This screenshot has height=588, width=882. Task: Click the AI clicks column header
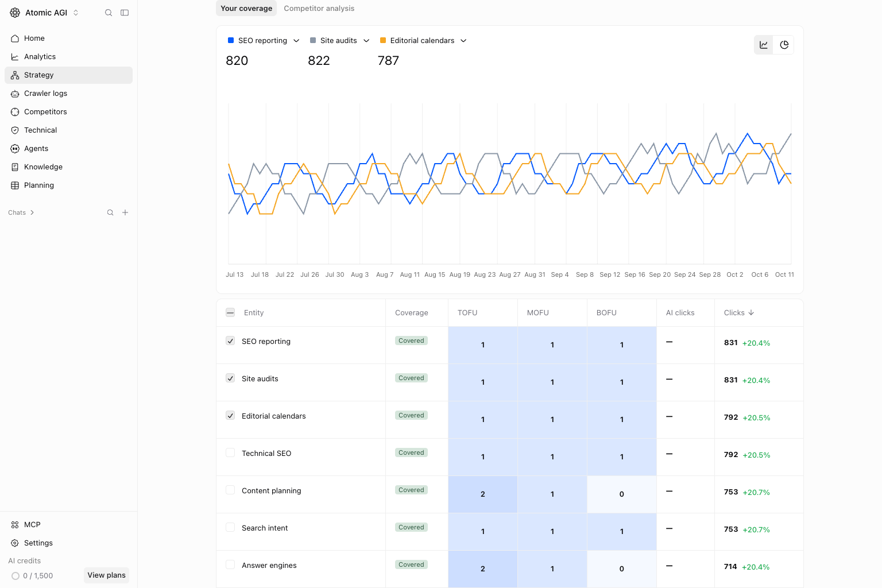point(680,313)
